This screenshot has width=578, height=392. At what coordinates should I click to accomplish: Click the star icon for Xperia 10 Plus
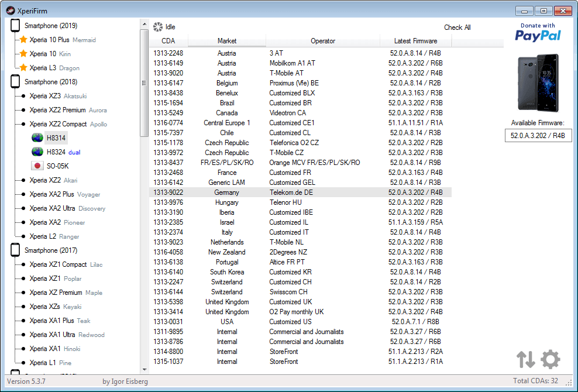click(x=23, y=39)
